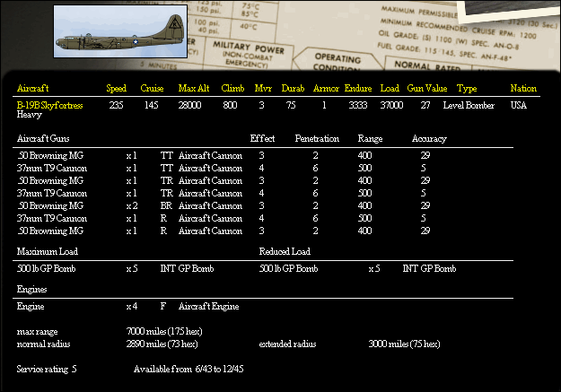Select the 3000 miles (75 hex) value
The width and height of the screenshot is (561, 392).
click(x=404, y=344)
